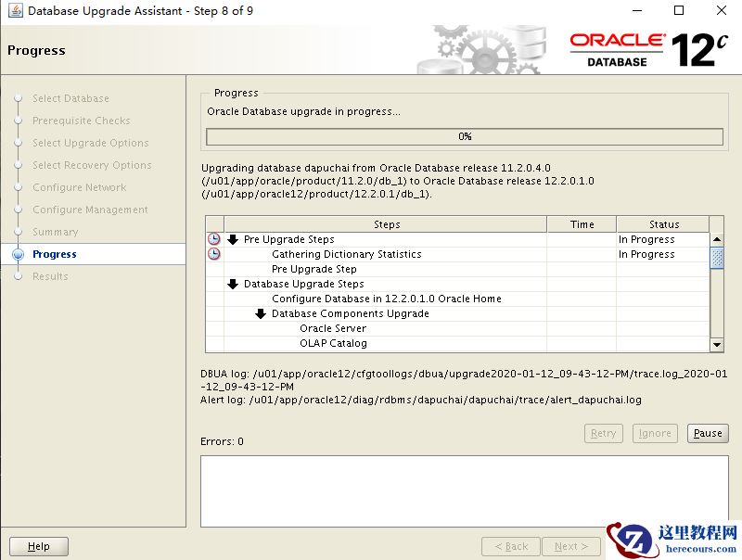
Task: Click the disabled Retry button
Action: pyautogui.click(x=604, y=433)
